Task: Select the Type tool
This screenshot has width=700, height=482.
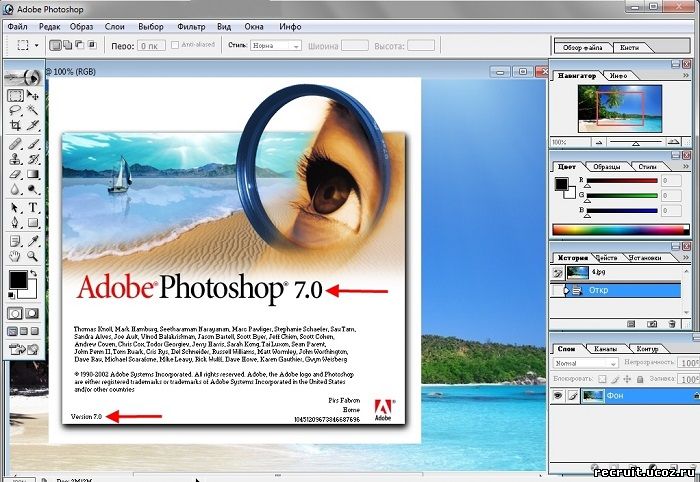Action: (33, 208)
